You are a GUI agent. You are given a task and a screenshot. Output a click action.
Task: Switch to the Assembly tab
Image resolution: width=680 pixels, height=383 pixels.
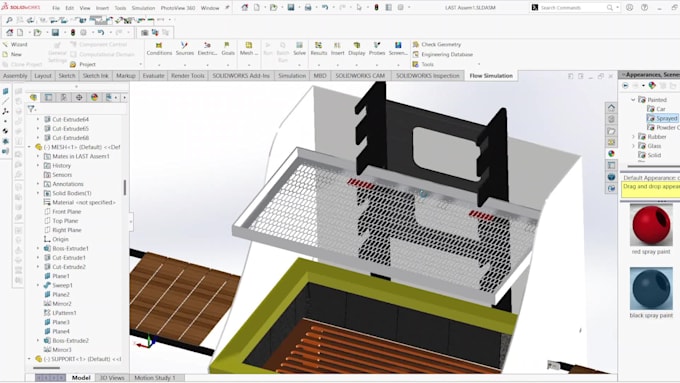[x=15, y=75]
